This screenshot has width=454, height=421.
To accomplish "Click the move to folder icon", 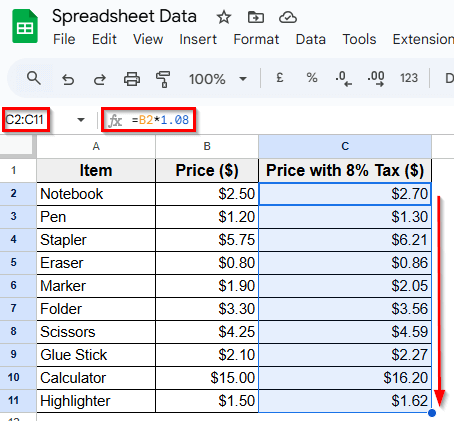I will (x=256, y=17).
